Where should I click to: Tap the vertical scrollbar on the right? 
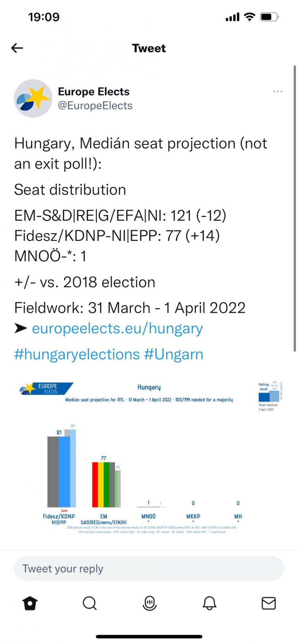[294, 208]
